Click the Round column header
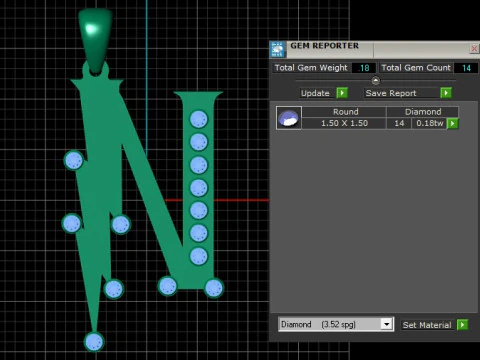Screen dimensions: 480x360 coord(344,112)
